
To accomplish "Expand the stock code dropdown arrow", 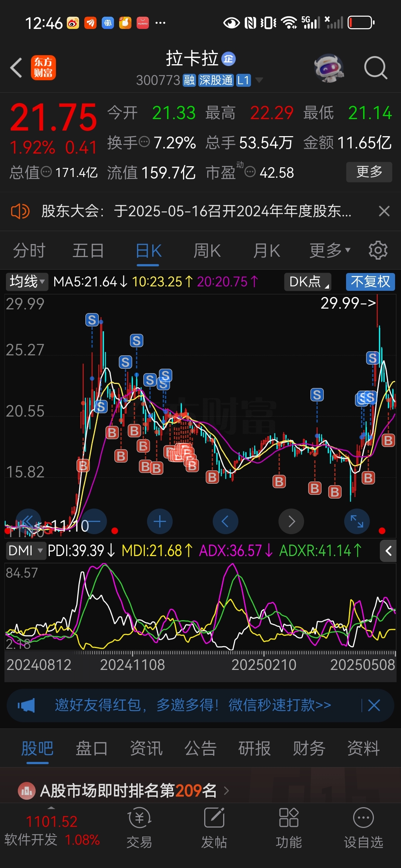I will [259, 80].
